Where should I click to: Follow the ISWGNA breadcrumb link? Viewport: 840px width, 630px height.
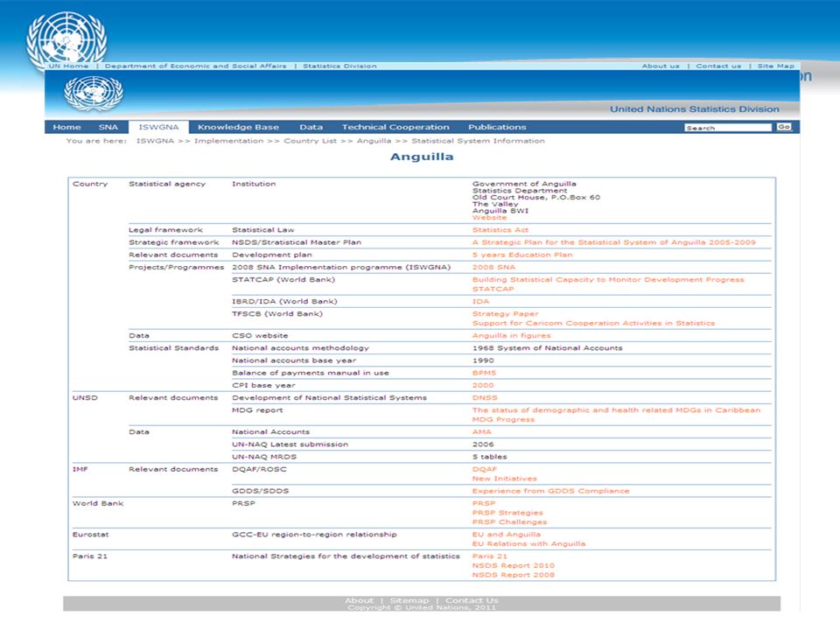[155, 141]
